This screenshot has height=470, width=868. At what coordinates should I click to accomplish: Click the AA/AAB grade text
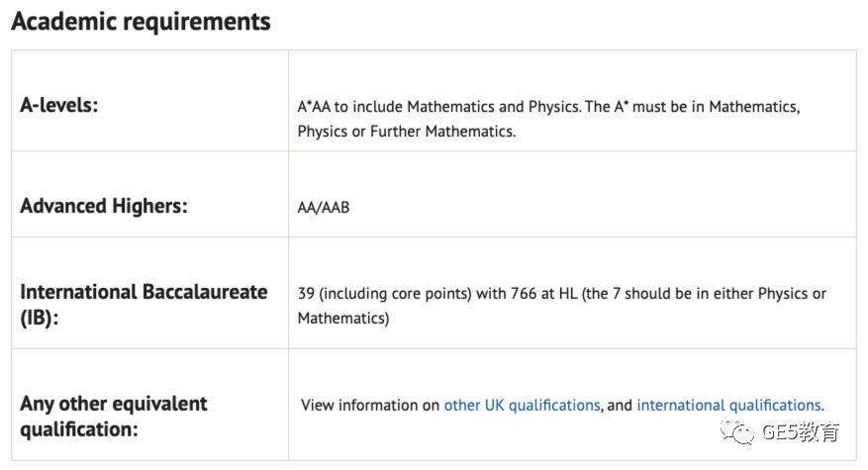(x=324, y=207)
